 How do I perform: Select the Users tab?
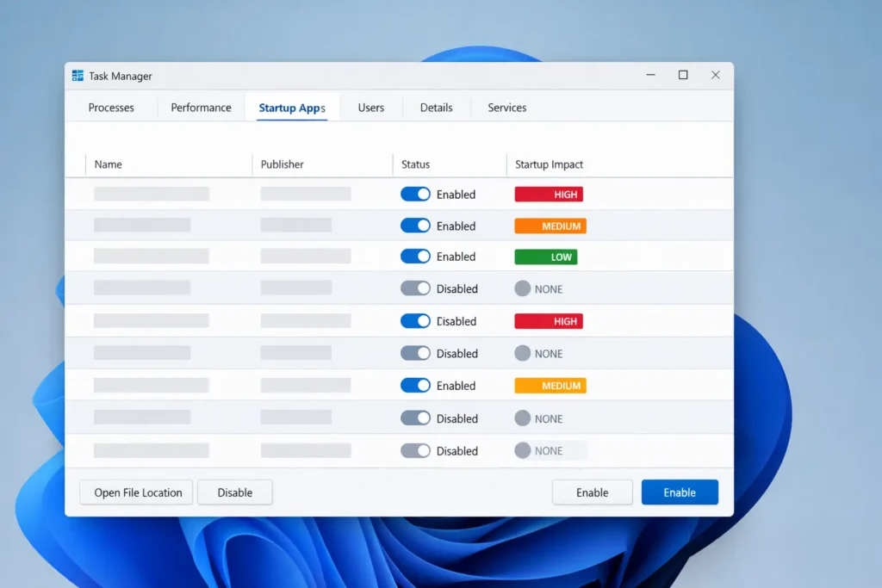[370, 108]
